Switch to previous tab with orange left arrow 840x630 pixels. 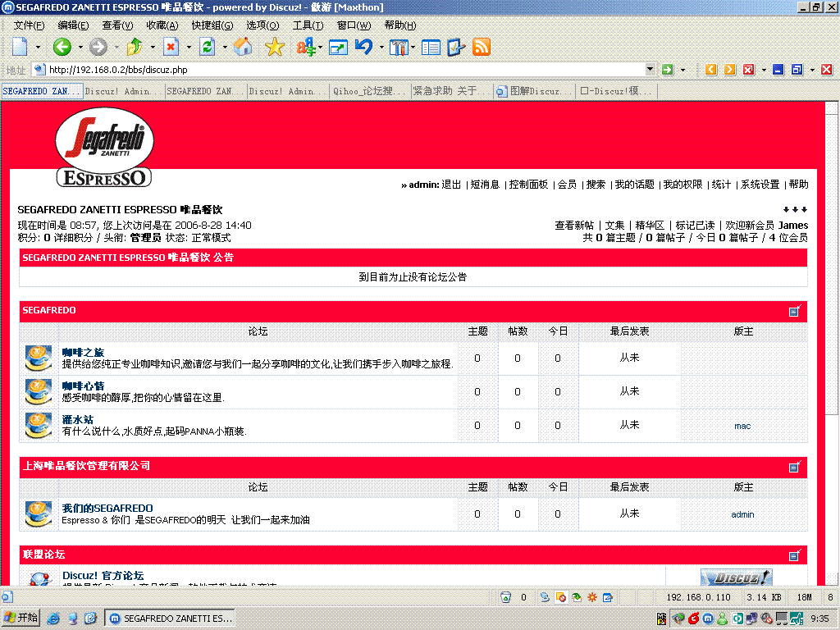click(x=711, y=70)
